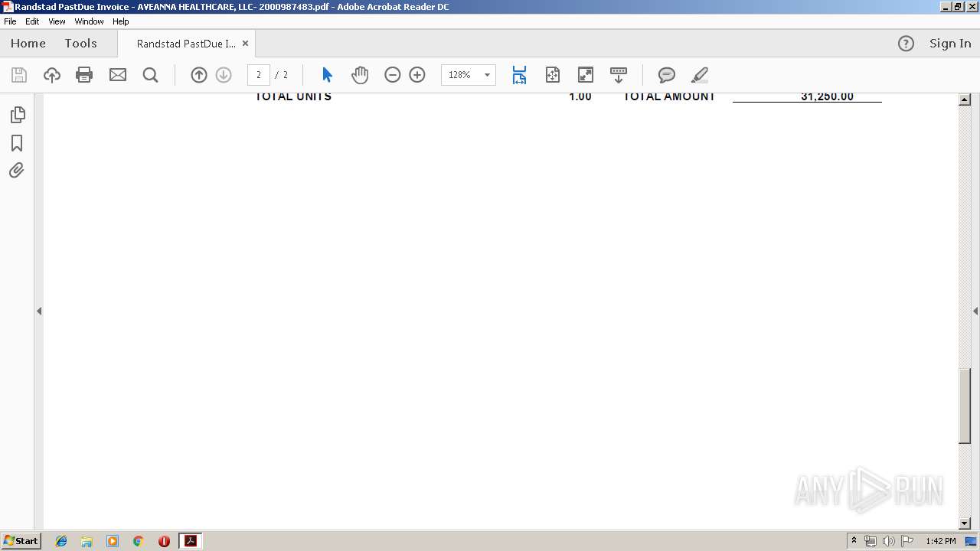
Task: Open Action Center flag icon
Action: coord(907,541)
